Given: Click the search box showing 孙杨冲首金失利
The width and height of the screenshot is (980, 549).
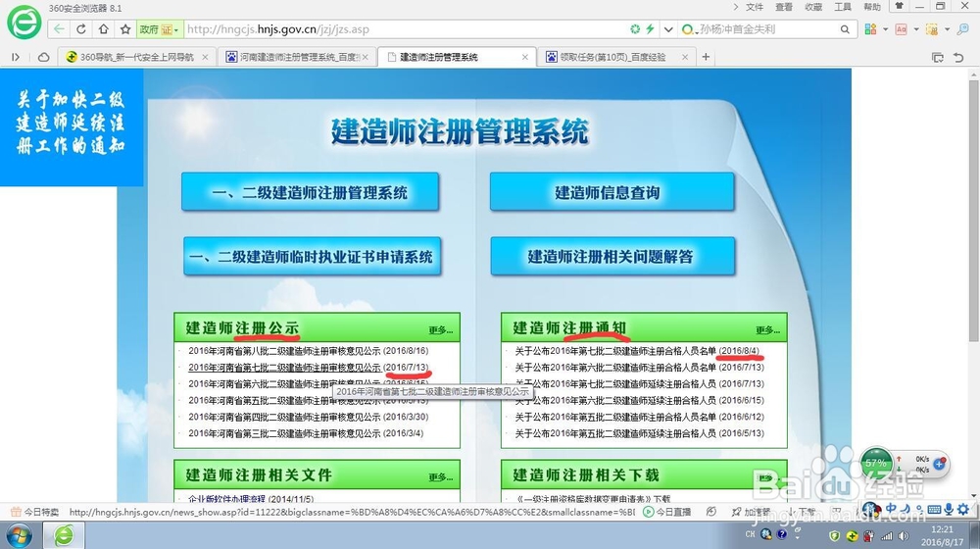Looking at the screenshot, I should pos(767,28).
